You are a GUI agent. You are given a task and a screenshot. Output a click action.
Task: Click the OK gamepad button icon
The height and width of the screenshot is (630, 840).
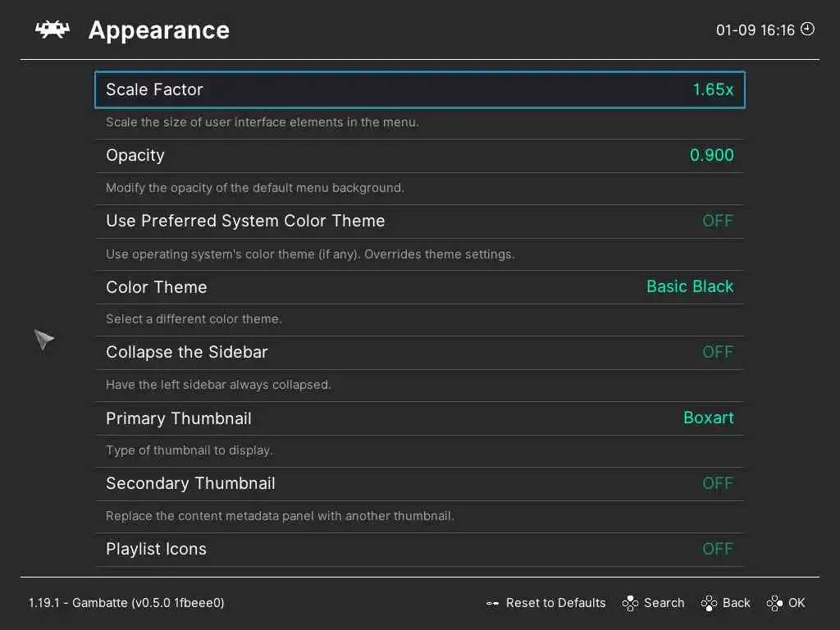click(x=774, y=603)
